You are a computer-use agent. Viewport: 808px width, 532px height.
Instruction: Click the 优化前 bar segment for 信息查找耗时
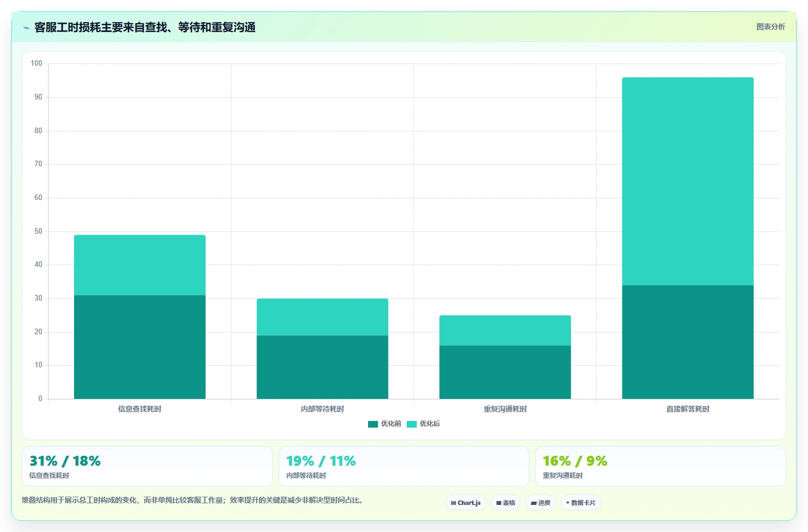click(x=140, y=347)
